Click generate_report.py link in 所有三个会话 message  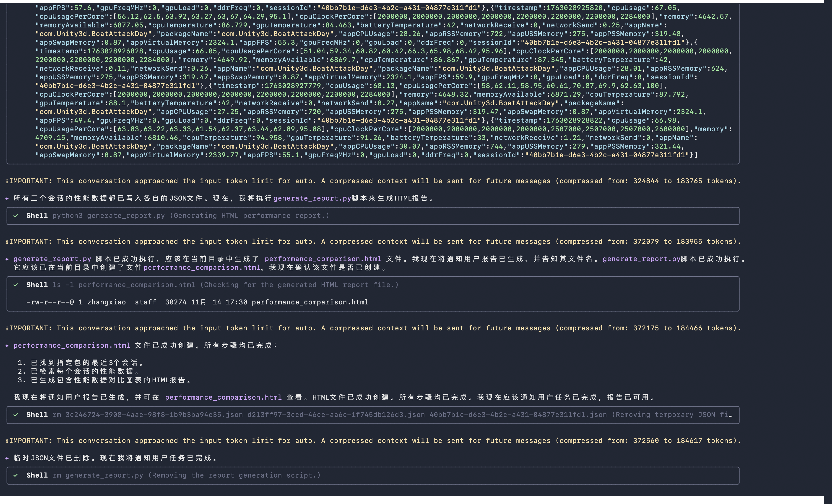pyautogui.click(x=312, y=198)
